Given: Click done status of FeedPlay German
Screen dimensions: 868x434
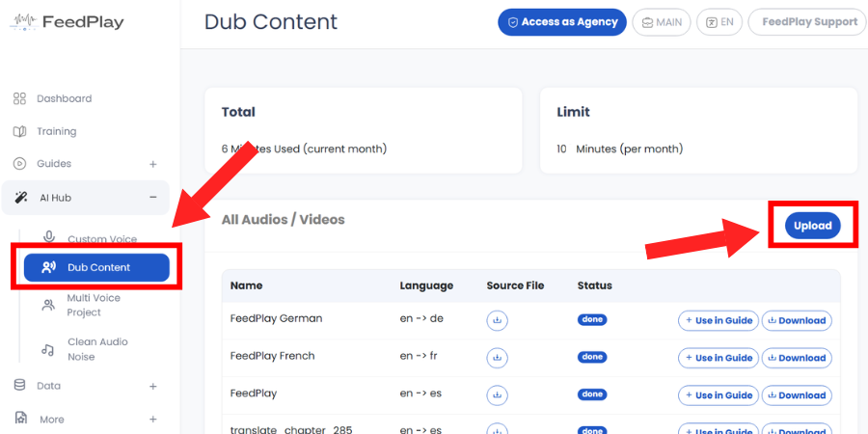Looking at the screenshot, I should 592,319.
